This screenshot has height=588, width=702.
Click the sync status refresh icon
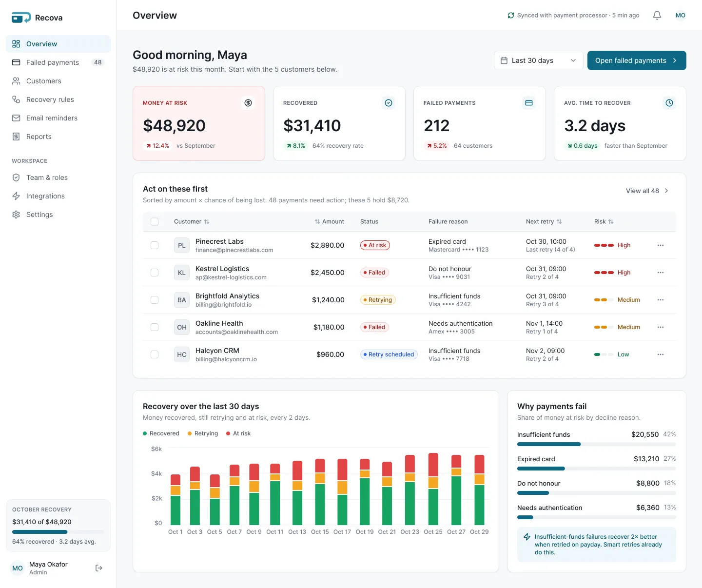(511, 16)
